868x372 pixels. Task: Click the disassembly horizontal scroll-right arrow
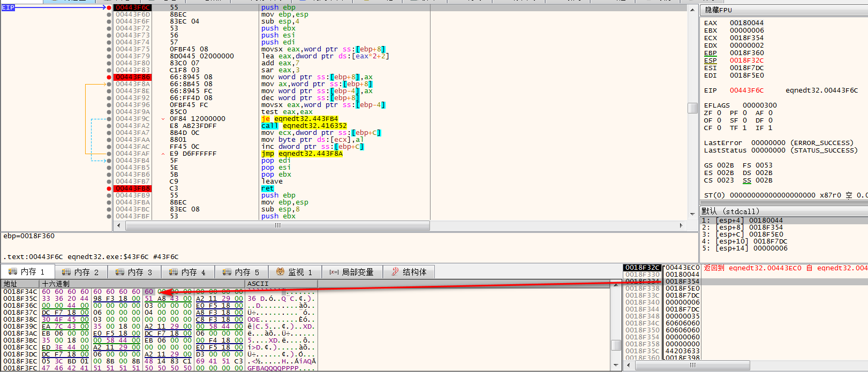coord(681,225)
